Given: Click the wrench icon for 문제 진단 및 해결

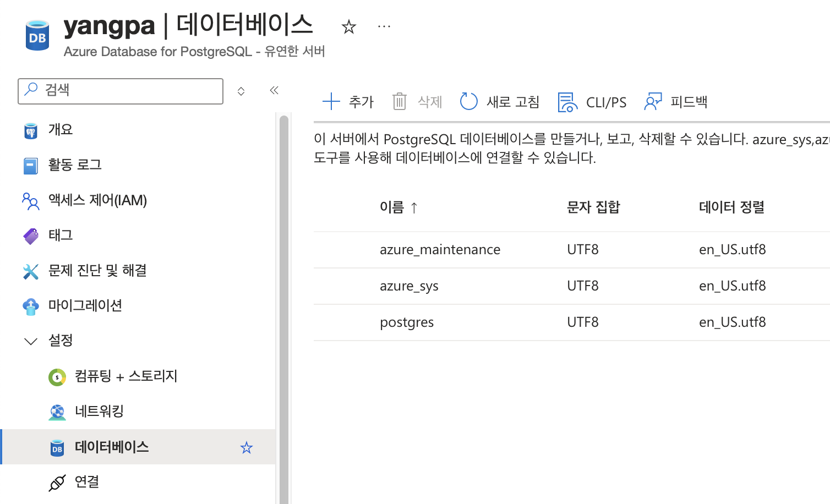Looking at the screenshot, I should coord(31,271).
